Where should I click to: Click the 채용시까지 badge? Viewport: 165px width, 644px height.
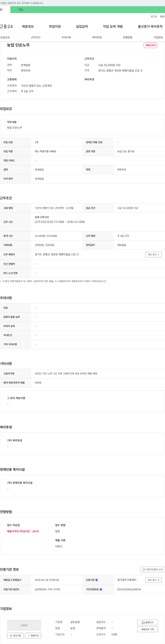click(x=151, y=45)
